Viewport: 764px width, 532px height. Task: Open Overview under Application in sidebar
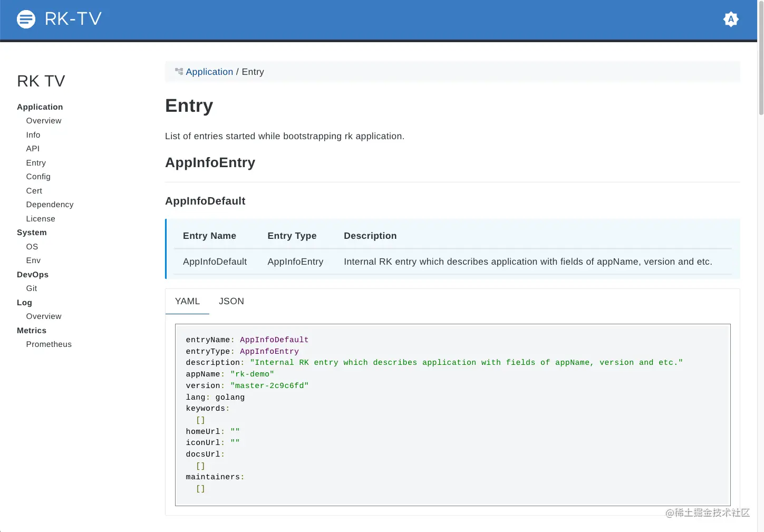pos(44,121)
